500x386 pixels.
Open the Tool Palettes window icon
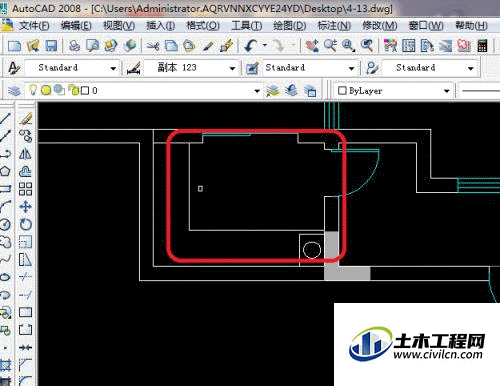427,46
